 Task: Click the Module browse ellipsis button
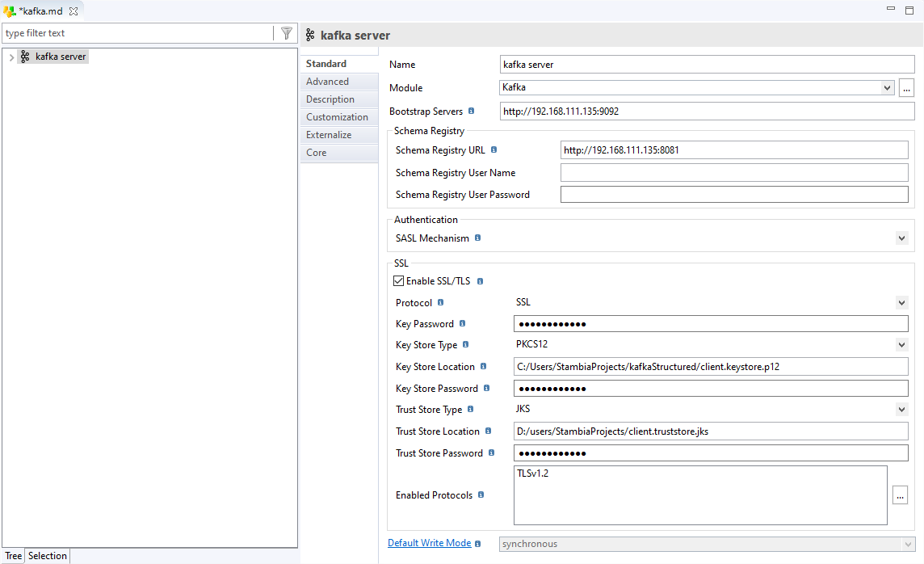(906, 88)
